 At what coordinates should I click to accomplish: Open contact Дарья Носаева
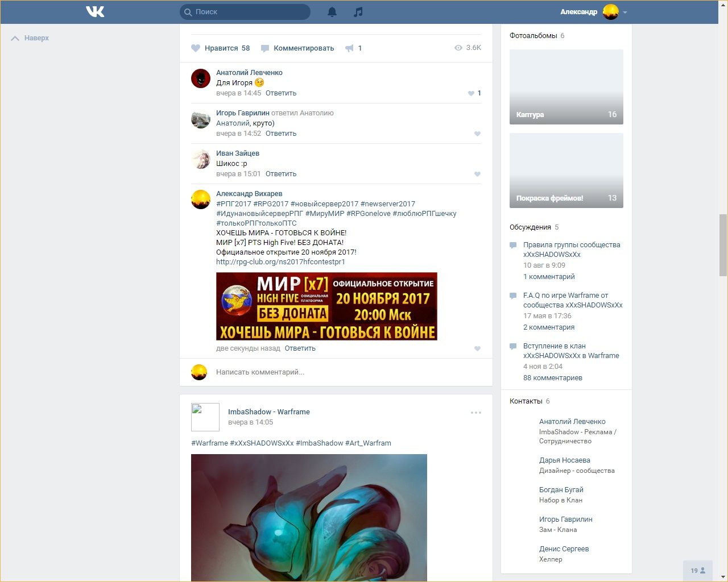[x=565, y=460]
